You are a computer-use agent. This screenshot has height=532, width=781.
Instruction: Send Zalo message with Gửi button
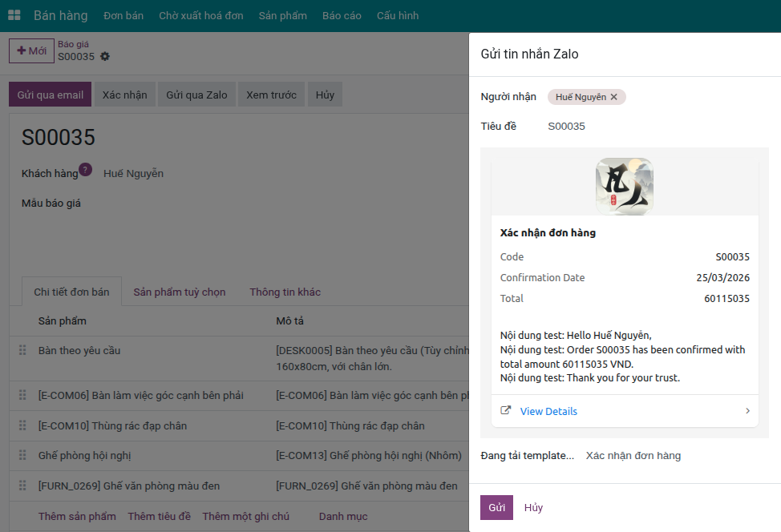[496, 507]
